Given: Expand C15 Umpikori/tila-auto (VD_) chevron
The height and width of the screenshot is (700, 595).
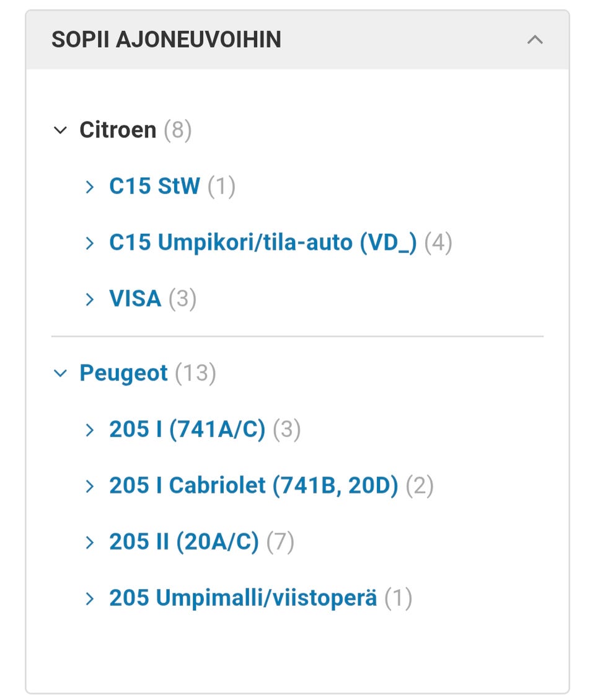Looking at the screenshot, I should [x=90, y=243].
